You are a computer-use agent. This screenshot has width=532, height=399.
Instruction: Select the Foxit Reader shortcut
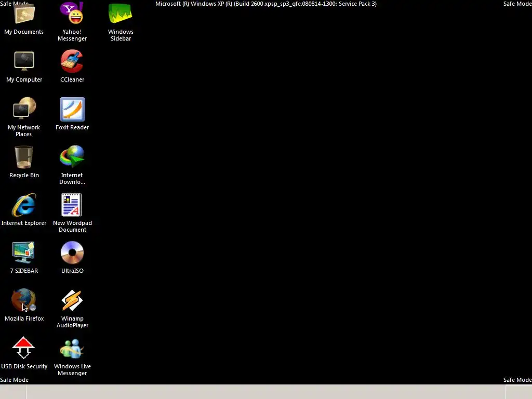pyautogui.click(x=72, y=109)
